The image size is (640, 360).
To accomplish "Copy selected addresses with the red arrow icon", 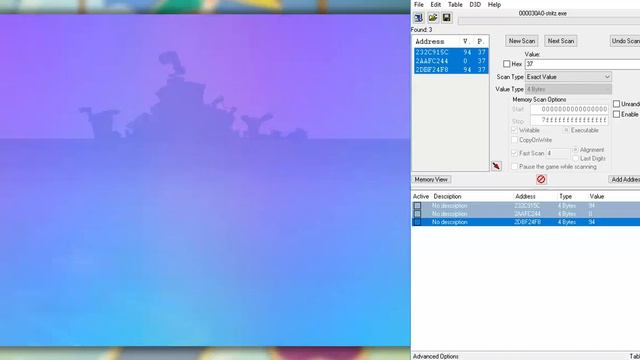I will coord(496,166).
